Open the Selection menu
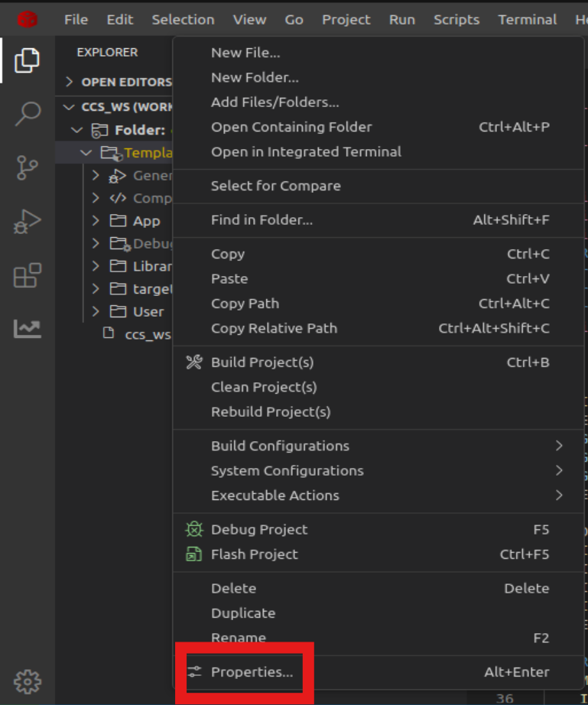Viewport: 588px width, 705px height. point(183,19)
